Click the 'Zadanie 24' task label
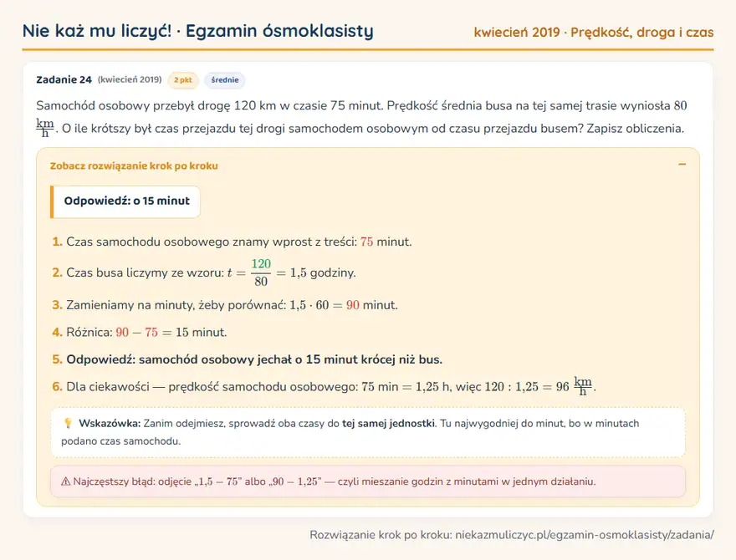The image size is (736, 560). pyautogui.click(x=64, y=79)
